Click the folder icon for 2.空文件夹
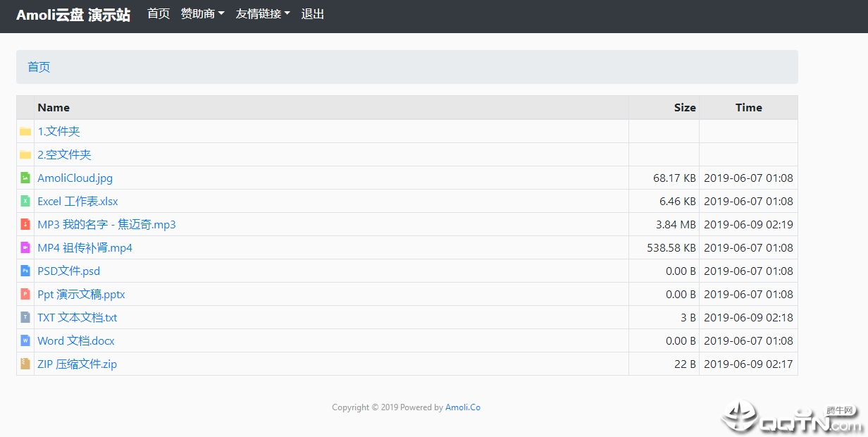The image size is (868, 437). coord(25,154)
